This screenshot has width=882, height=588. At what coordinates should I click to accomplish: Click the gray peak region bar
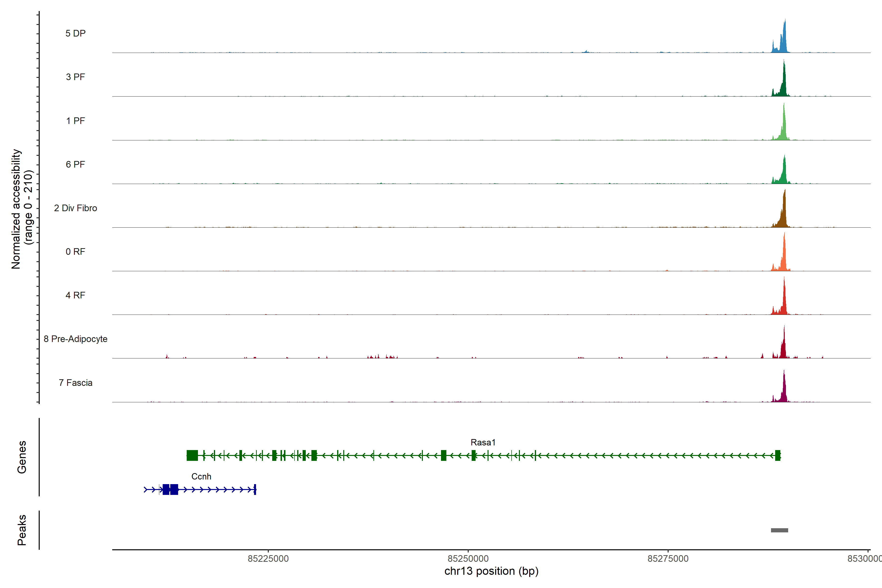point(779,530)
